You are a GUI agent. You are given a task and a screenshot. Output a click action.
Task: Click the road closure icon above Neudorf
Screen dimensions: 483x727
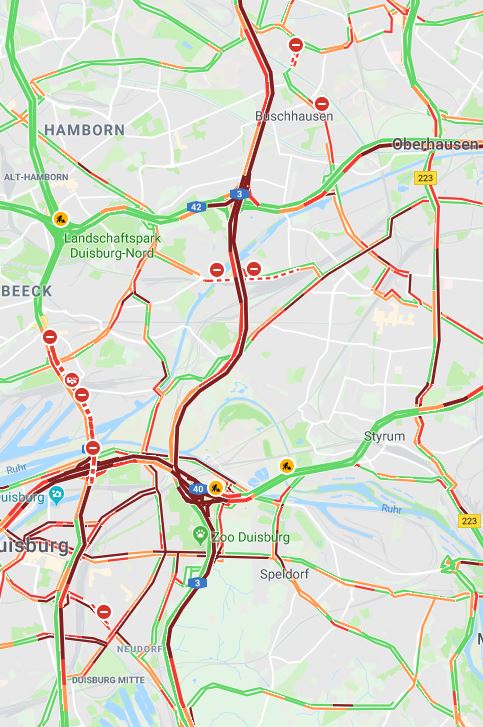click(104, 612)
